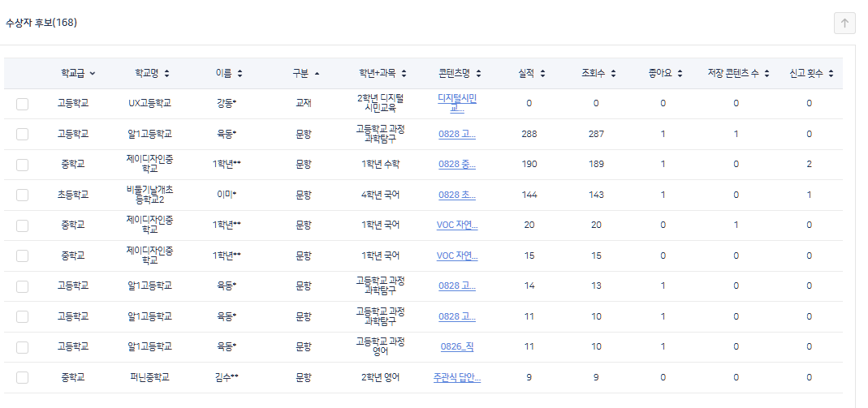Click the scroll-to-top arrow button
The image size is (868, 408).
pyautogui.click(x=844, y=24)
